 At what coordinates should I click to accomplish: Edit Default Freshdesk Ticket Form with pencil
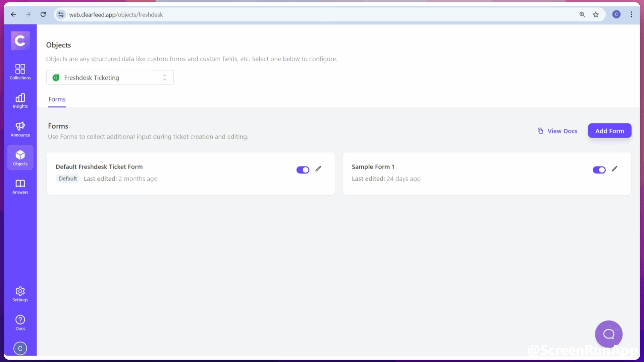[318, 169]
